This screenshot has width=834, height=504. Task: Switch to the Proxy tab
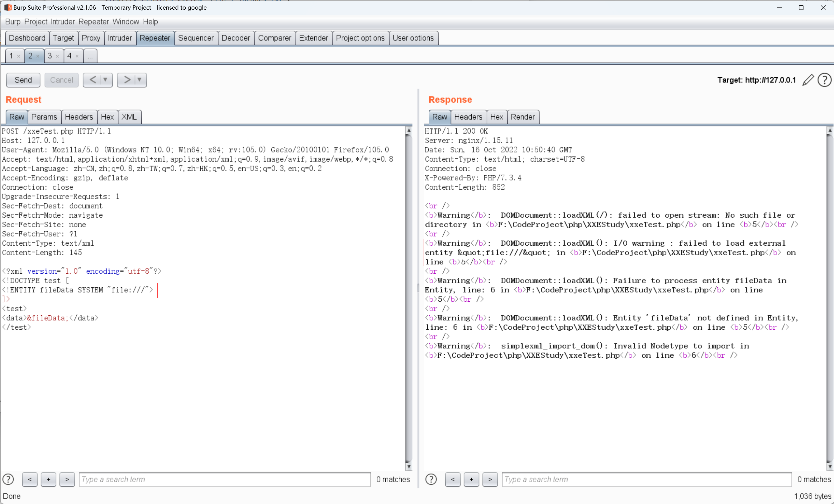point(91,38)
